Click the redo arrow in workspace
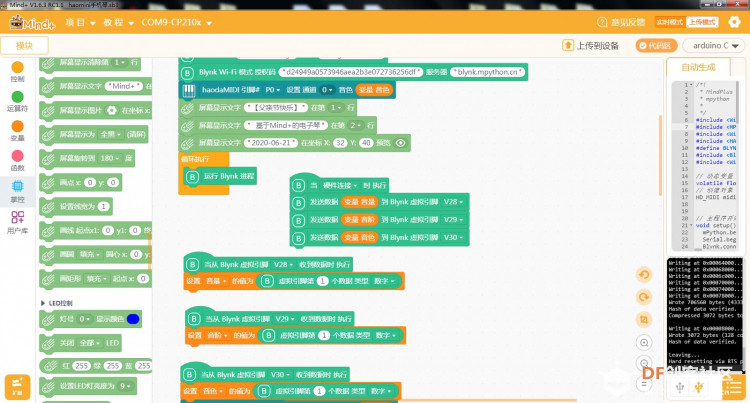The image size is (750, 403). coord(644,297)
